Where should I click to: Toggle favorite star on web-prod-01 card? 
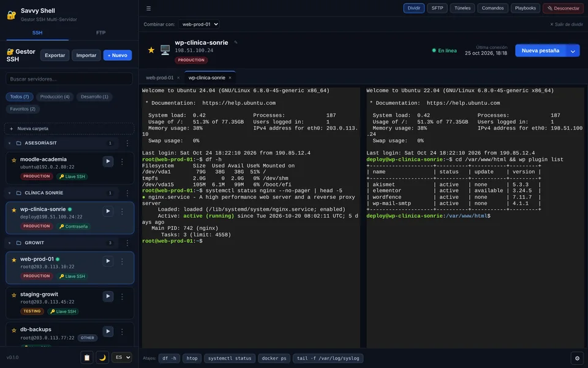pos(14,260)
